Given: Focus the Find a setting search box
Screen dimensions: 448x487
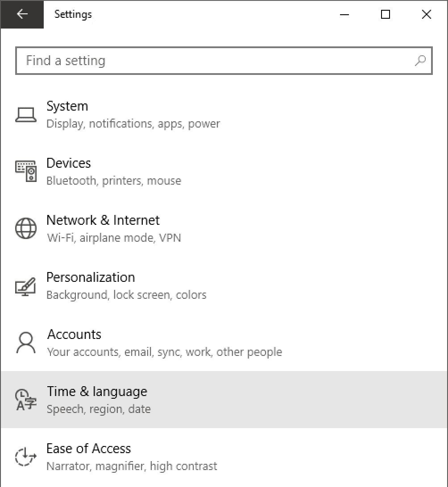Looking at the screenshot, I should [x=224, y=61].
